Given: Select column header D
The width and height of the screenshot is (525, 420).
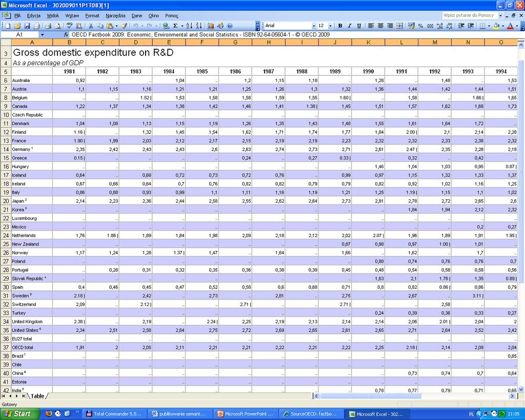Looking at the screenshot, I should pos(135,42).
